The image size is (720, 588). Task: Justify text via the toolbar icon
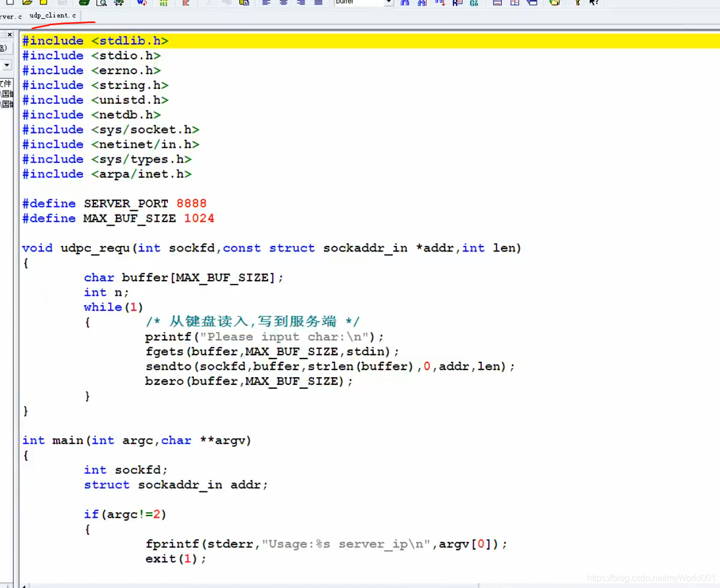point(318,3)
